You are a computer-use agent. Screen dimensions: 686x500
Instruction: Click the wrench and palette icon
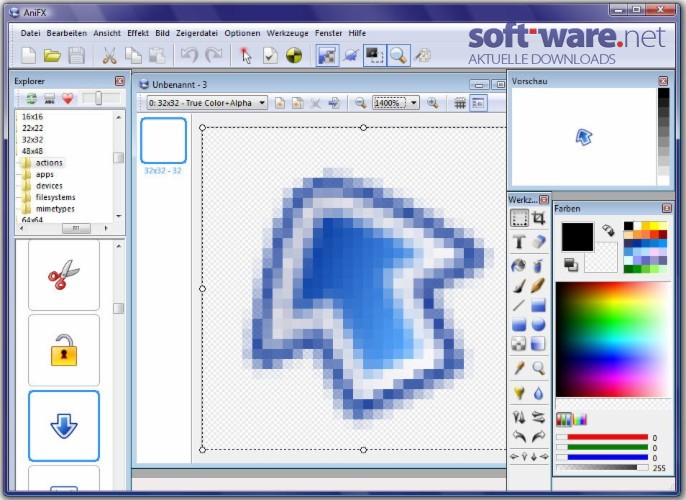tap(423, 55)
